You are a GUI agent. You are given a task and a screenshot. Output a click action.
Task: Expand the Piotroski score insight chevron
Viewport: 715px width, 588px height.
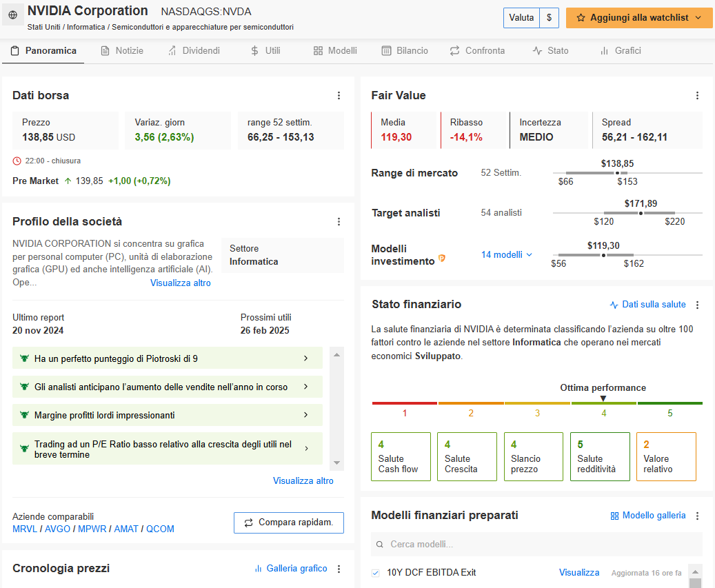tap(306, 358)
